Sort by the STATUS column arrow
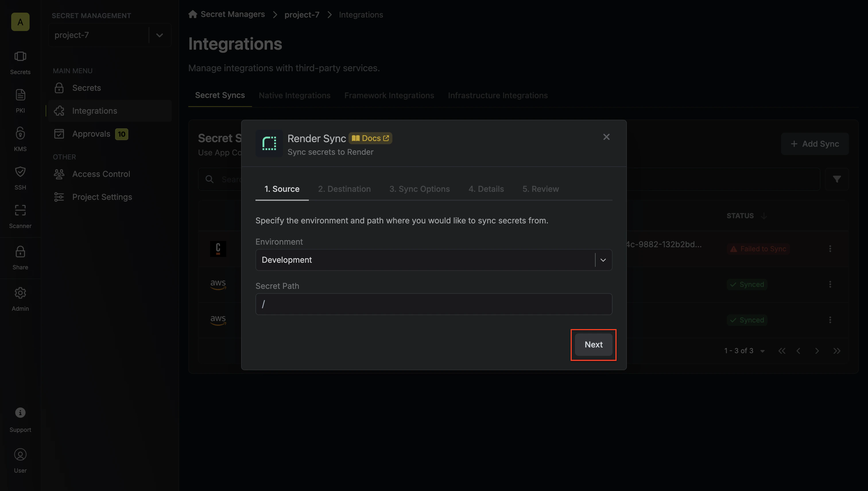The width and height of the screenshot is (868, 491). click(764, 216)
